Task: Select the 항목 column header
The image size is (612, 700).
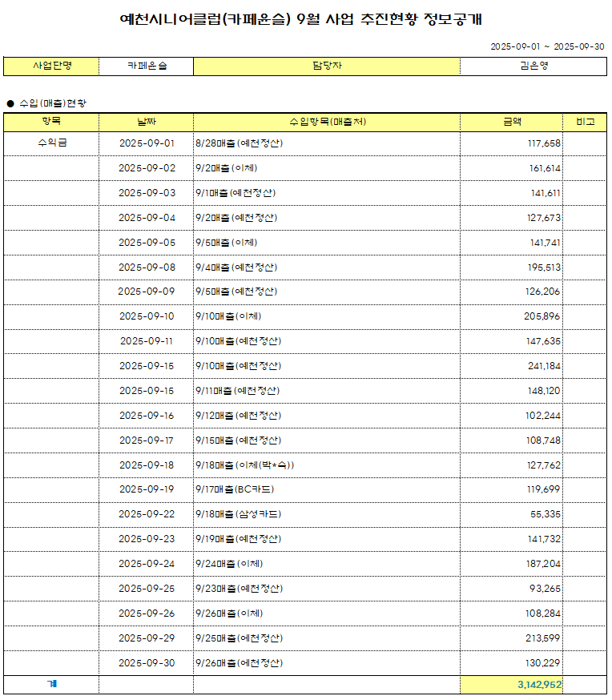Action: (x=51, y=122)
